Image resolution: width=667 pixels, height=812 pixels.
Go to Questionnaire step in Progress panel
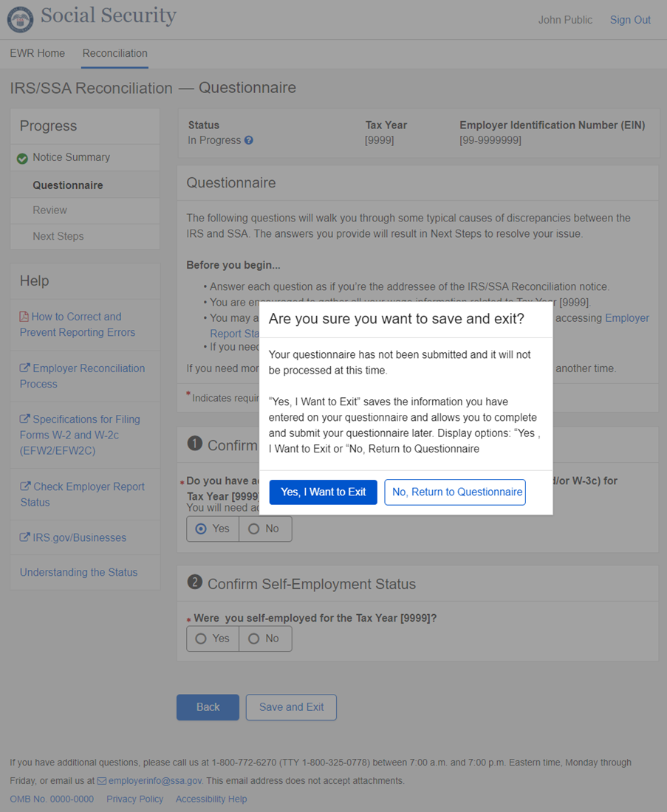click(x=68, y=185)
